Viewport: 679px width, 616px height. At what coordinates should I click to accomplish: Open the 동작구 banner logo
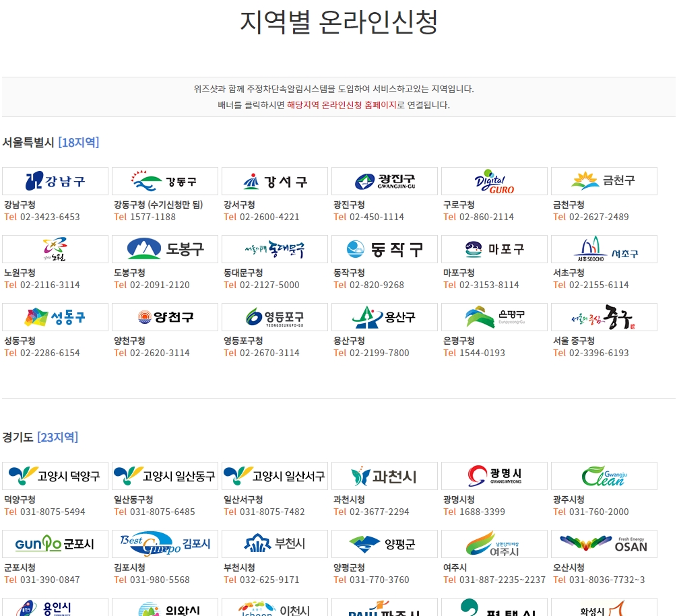[385, 249]
